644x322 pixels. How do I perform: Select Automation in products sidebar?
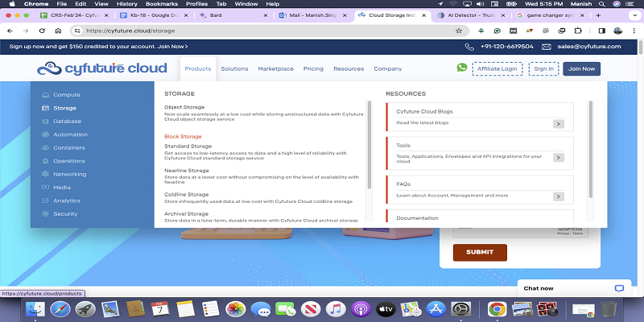[x=70, y=134]
